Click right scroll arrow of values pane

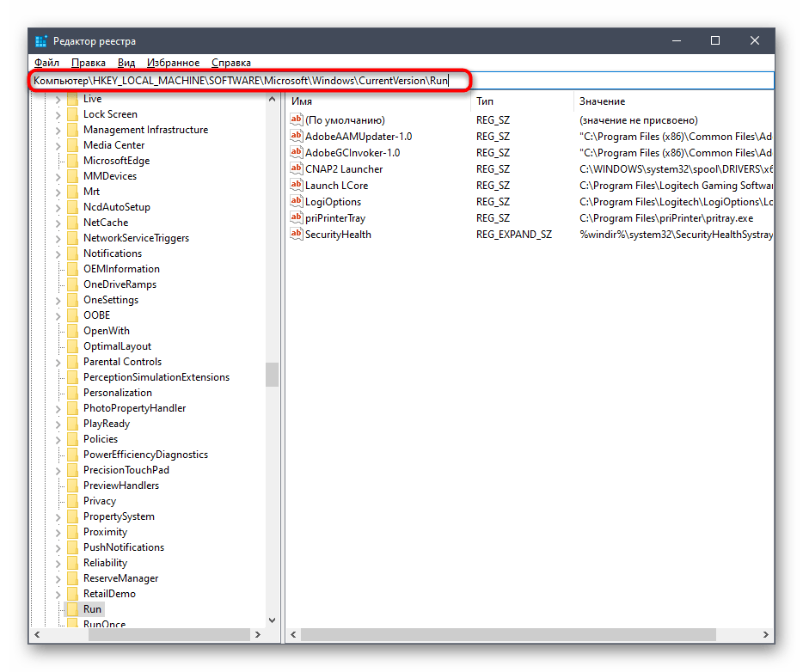coord(766,635)
